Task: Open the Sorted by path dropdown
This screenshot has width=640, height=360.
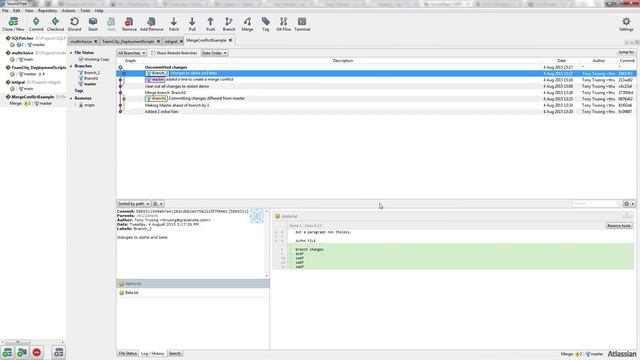Action: (x=133, y=204)
